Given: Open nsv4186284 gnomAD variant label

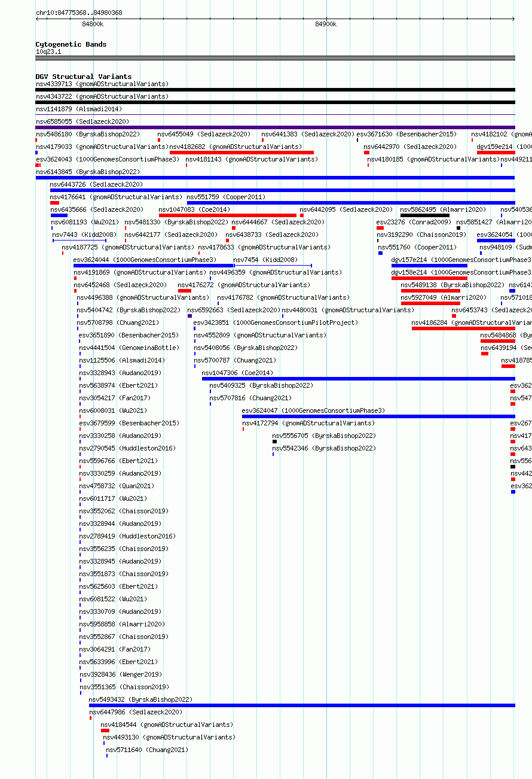Looking at the screenshot, I should pyautogui.click(x=472, y=322).
